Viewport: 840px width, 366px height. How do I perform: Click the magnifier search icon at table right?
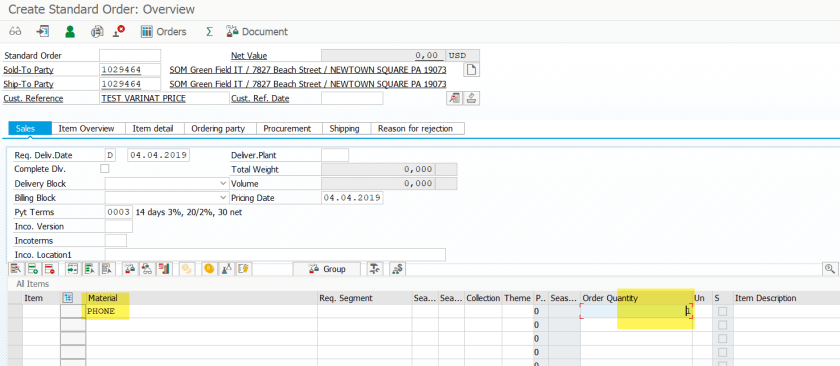[830, 269]
